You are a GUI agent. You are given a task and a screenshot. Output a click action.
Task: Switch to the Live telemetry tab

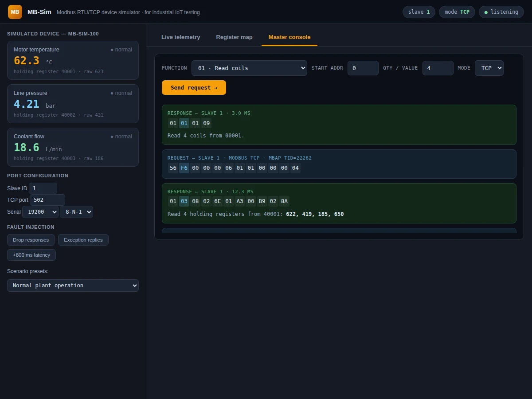pyautogui.click(x=180, y=37)
